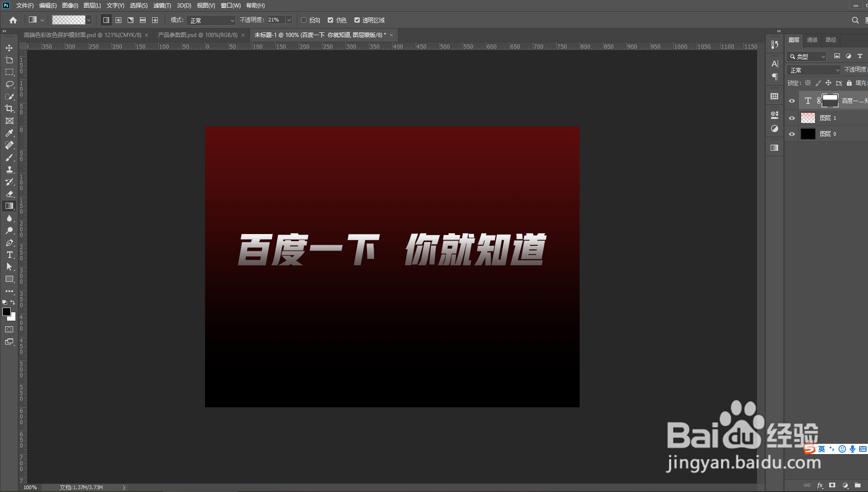Open the 文件(F) menu
This screenshot has width=868, height=492.
click(25, 6)
